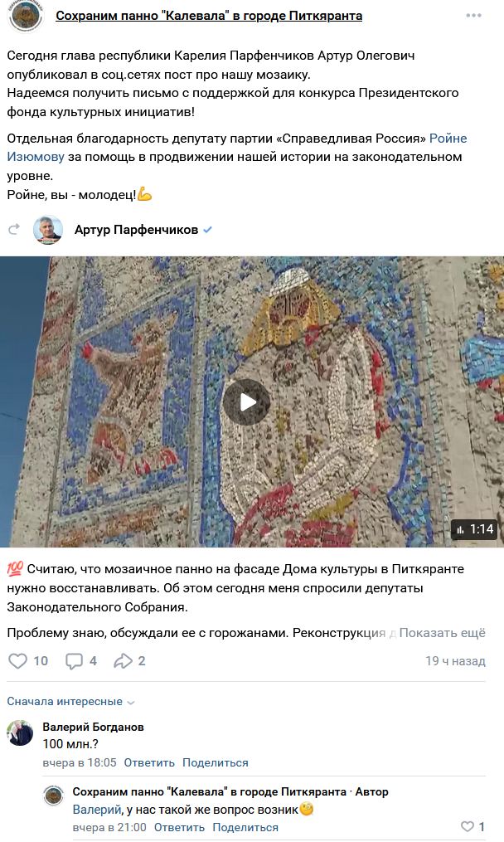The image size is (504, 842).
Task: Click the community avatar at the top
Action: click(25, 15)
